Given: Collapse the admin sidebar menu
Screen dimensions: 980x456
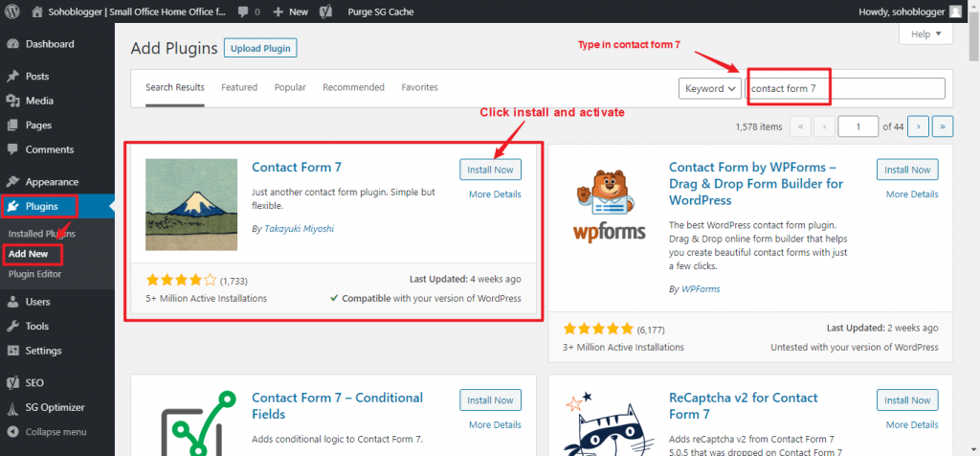Looking at the screenshot, I should (x=56, y=432).
